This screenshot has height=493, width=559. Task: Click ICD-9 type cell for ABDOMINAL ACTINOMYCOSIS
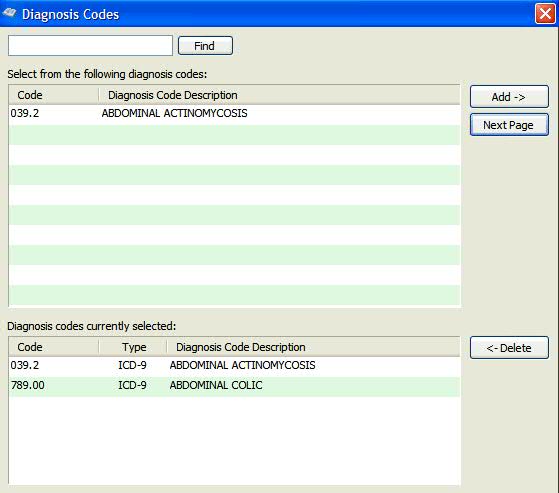(132, 365)
